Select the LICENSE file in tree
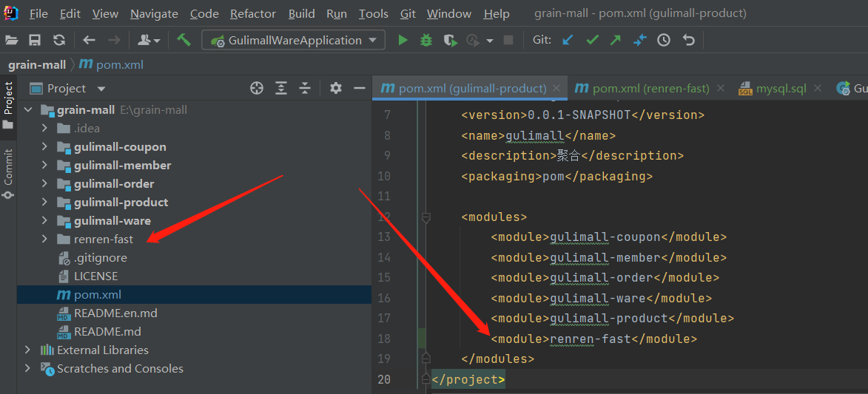This screenshot has height=394, width=868. (95, 276)
